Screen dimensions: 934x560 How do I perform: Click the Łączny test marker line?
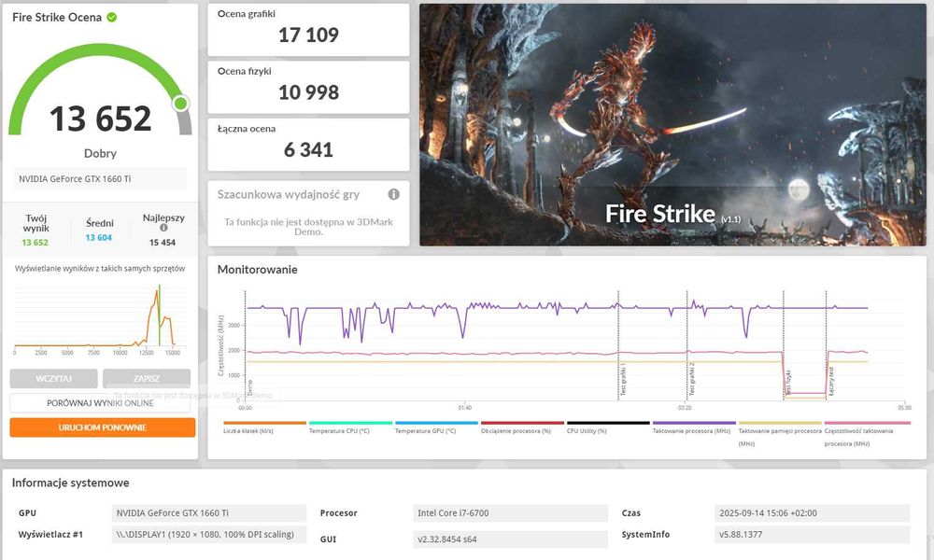pos(827,345)
